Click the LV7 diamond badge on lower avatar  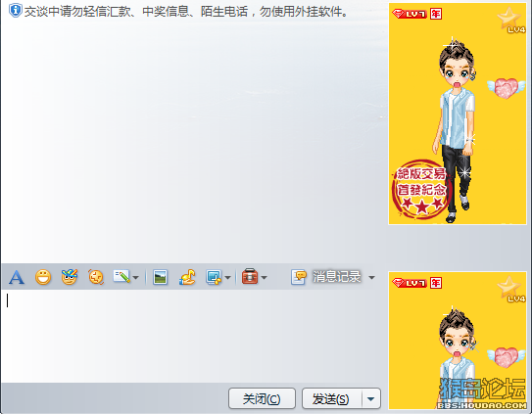410,283
